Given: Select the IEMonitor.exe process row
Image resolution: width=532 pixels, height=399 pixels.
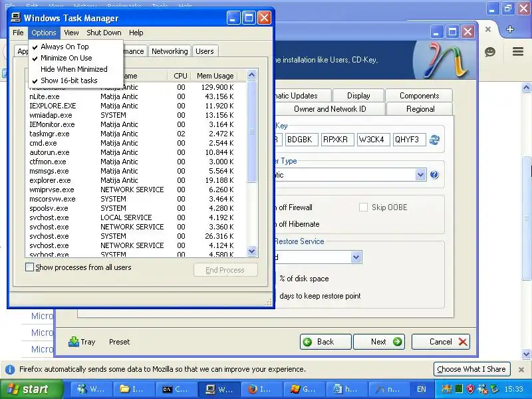Looking at the screenshot, I should click(136, 124).
